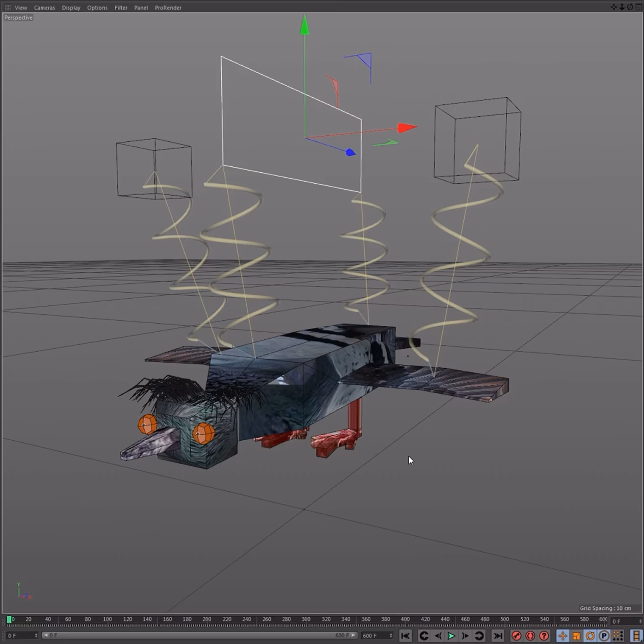The height and width of the screenshot is (644, 644).
Task: Open the Display menu
Action: (x=71, y=8)
